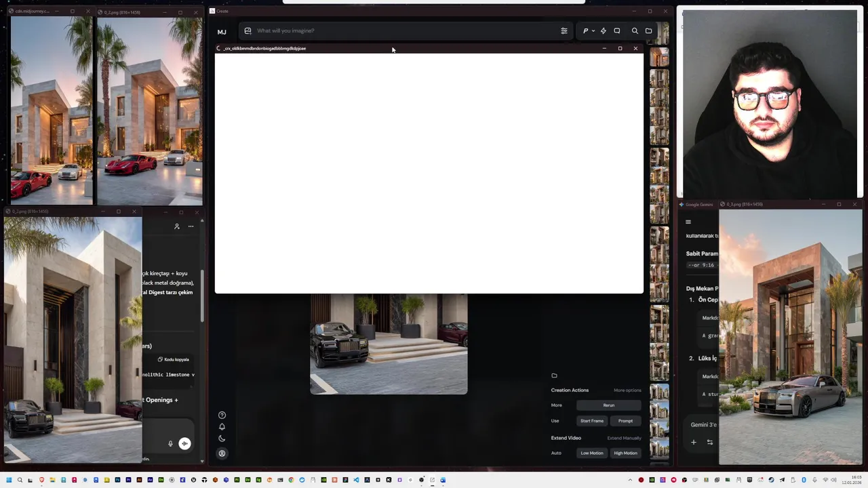Open the account avatar icon in Midjourney sidebar

pos(222,453)
